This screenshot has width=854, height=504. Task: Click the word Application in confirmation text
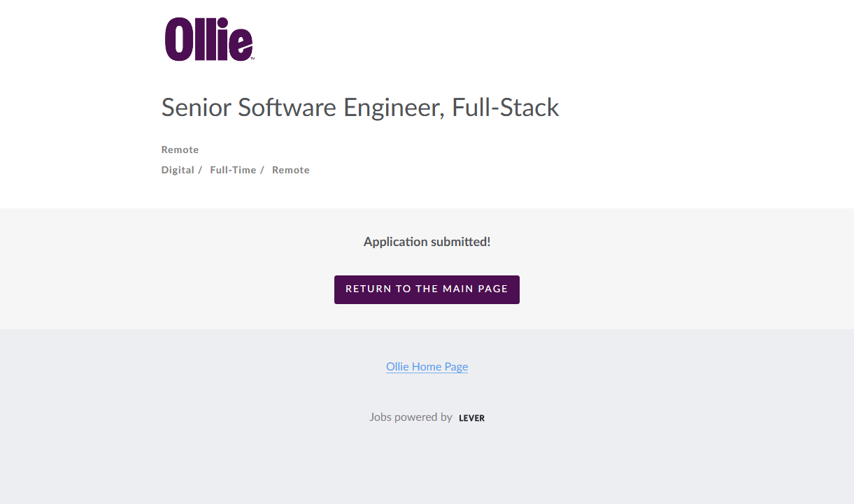395,242
